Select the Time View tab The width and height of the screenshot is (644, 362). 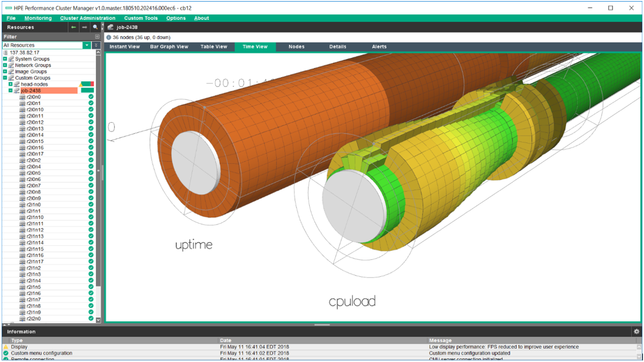coord(255,47)
